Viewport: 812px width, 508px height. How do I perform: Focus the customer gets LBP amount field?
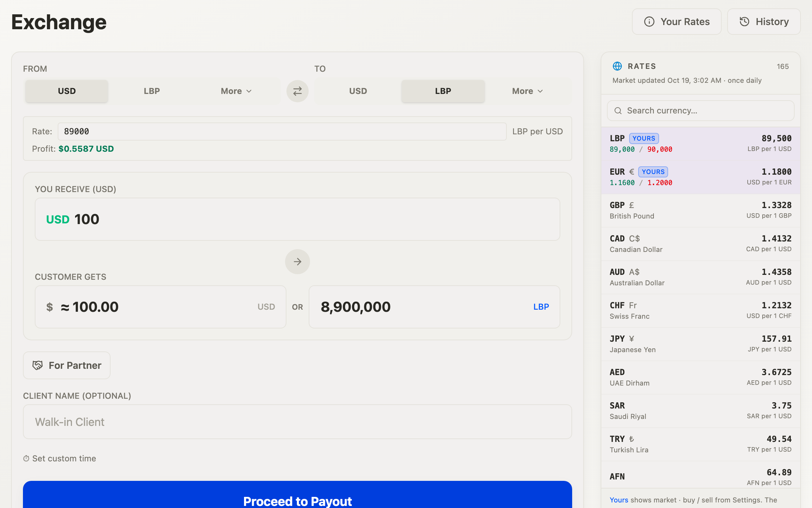coord(435,307)
